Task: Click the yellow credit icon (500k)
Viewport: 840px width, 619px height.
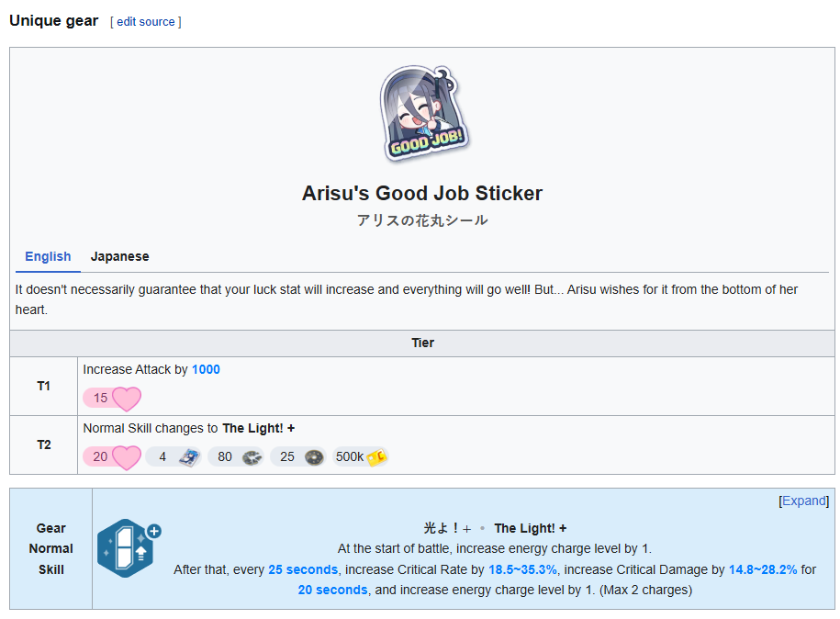Action: pos(376,457)
